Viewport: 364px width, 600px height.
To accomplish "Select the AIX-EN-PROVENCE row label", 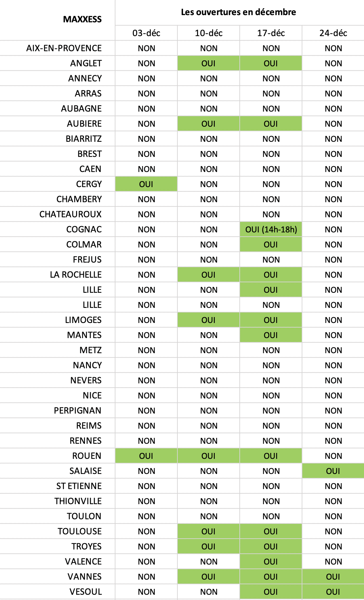I will pos(64,48).
